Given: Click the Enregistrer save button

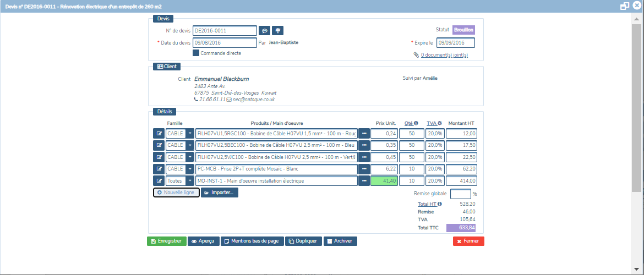Looking at the screenshot, I should pos(167,241).
